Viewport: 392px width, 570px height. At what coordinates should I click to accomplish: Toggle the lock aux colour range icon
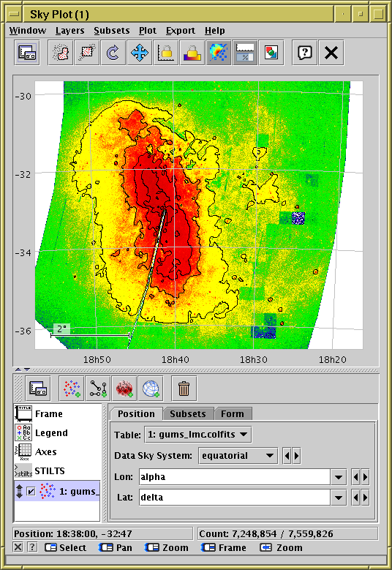pos(192,53)
